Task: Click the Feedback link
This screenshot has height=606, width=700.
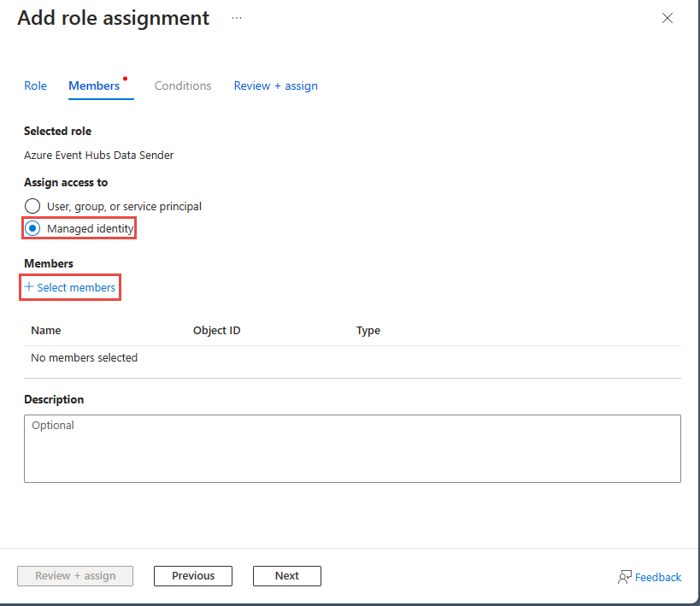Action: (657, 577)
